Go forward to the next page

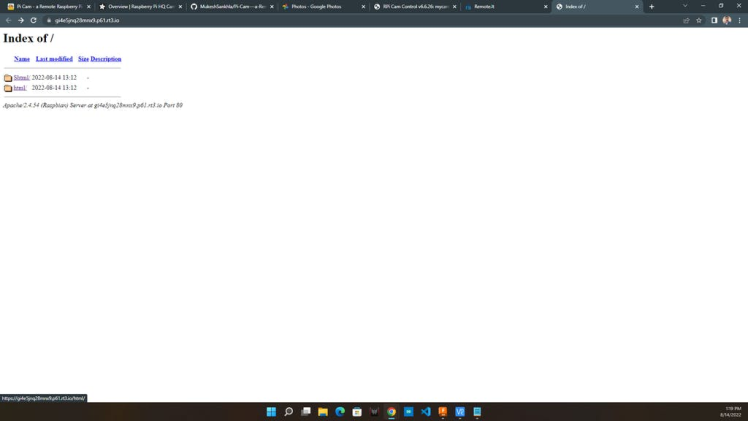point(21,21)
